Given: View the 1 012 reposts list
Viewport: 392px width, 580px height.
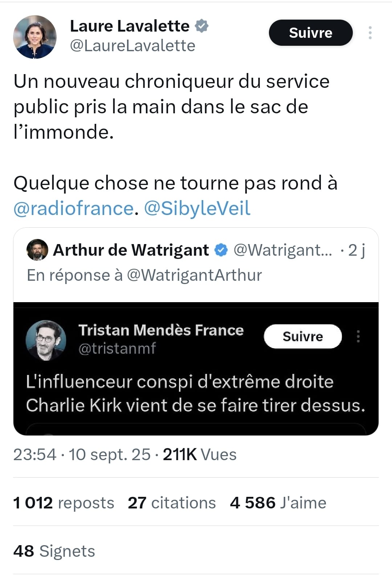Looking at the screenshot, I should click(x=64, y=503).
